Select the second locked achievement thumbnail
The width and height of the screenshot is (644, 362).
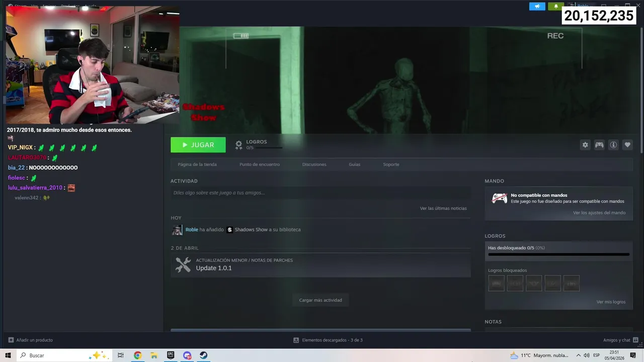[x=515, y=283]
